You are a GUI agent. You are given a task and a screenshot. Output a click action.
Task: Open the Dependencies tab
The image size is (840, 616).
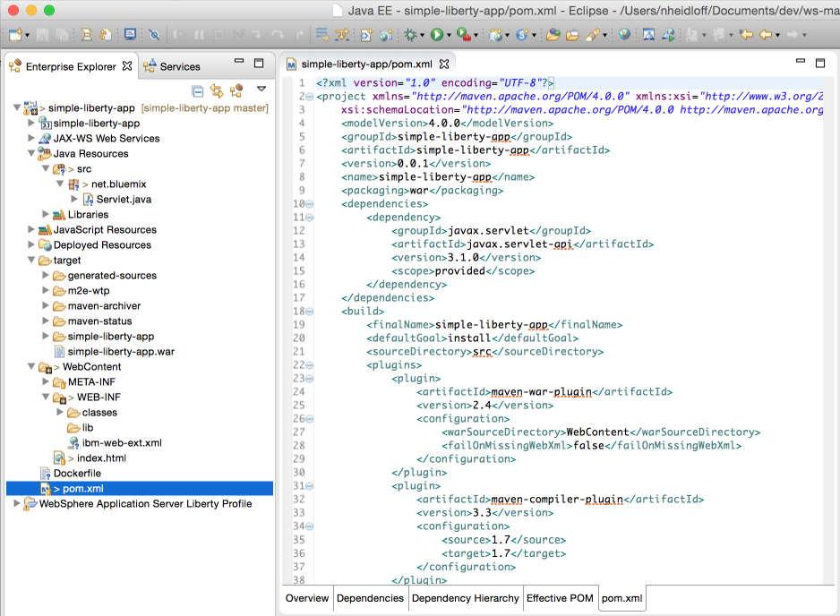(370, 598)
